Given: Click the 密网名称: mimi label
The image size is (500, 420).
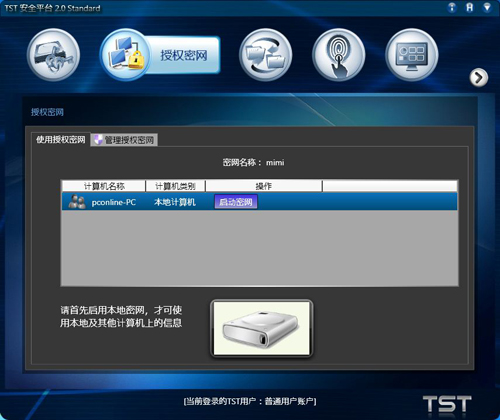Looking at the screenshot, I should tap(253, 163).
